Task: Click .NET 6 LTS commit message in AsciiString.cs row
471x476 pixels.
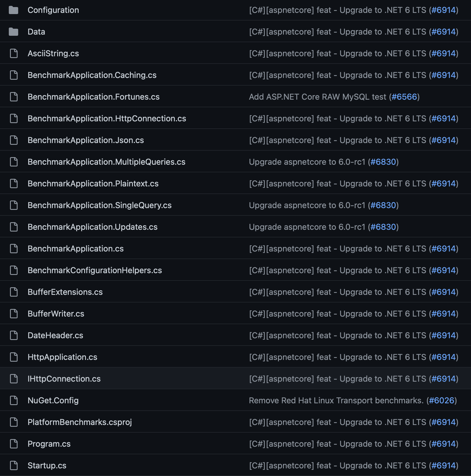Action: pos(338,54)
